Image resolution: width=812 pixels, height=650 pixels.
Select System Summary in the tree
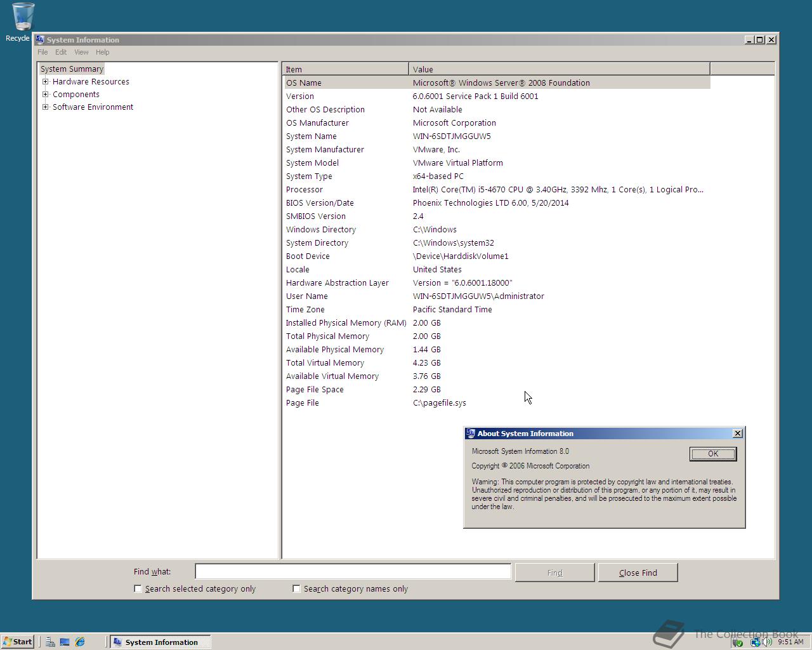72,69
